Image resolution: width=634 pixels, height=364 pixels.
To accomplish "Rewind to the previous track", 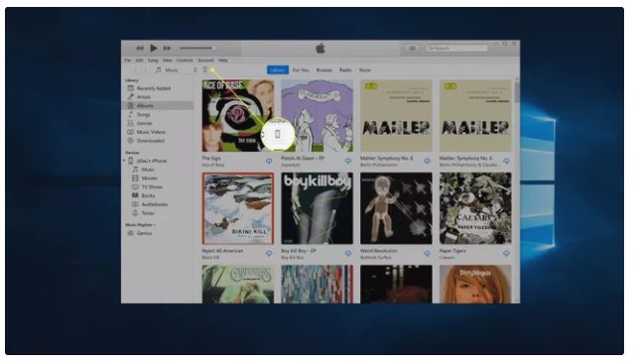I will point(140,48).
